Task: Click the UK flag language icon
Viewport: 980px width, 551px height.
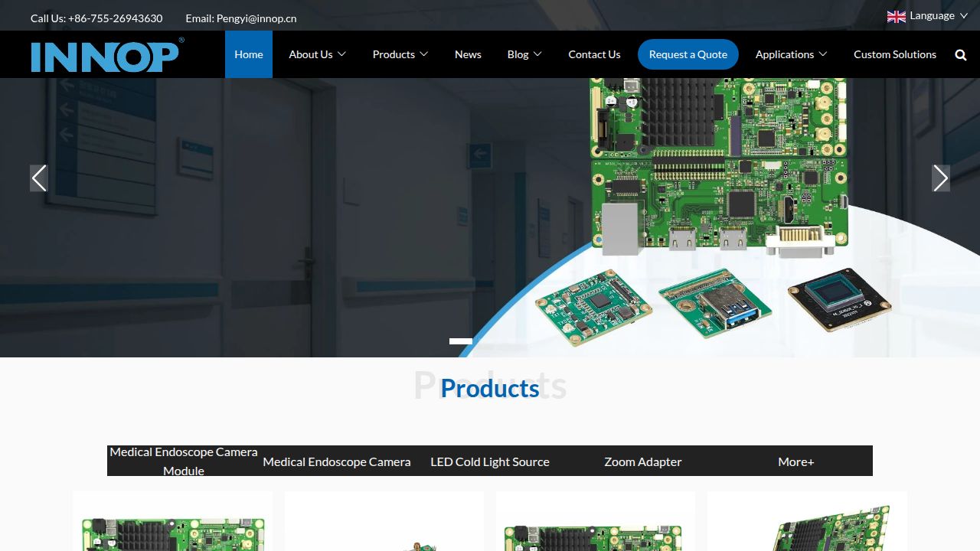Action: (897, 16)
